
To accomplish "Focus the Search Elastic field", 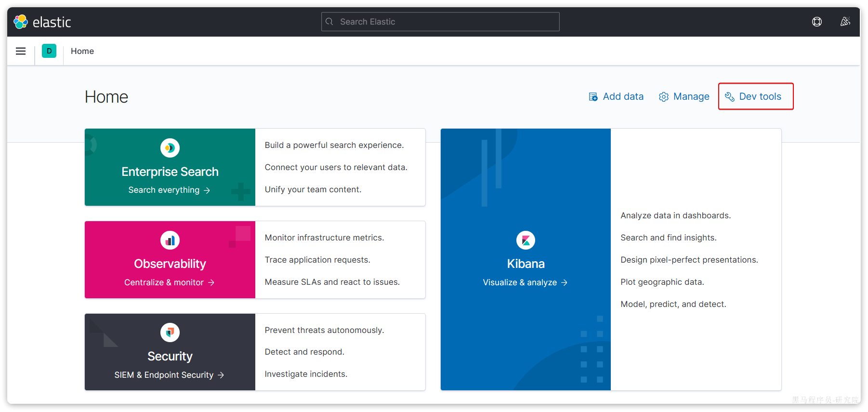I will click(440, 22).
